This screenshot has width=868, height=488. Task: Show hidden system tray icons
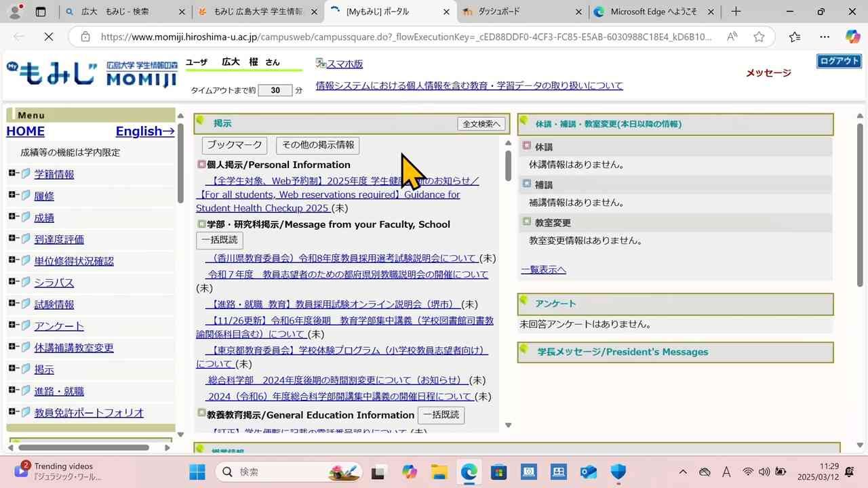coord(683,472)
